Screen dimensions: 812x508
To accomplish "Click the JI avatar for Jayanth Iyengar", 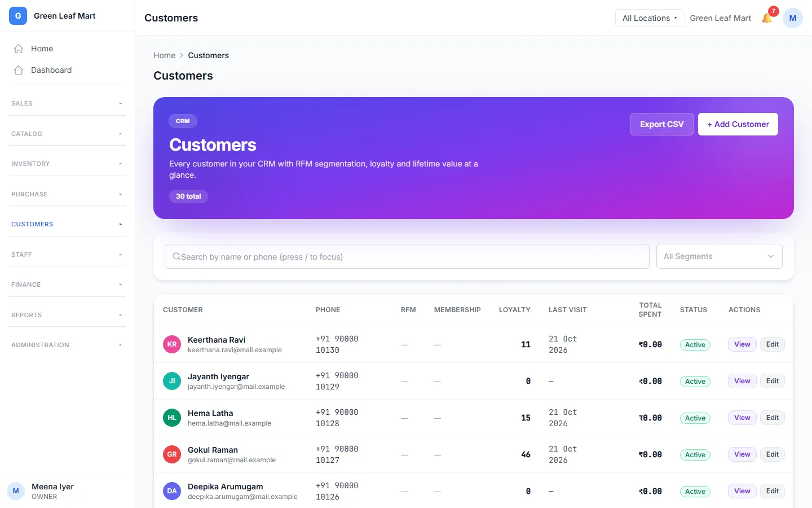I will pyautogui.click(x=172, y=381).
